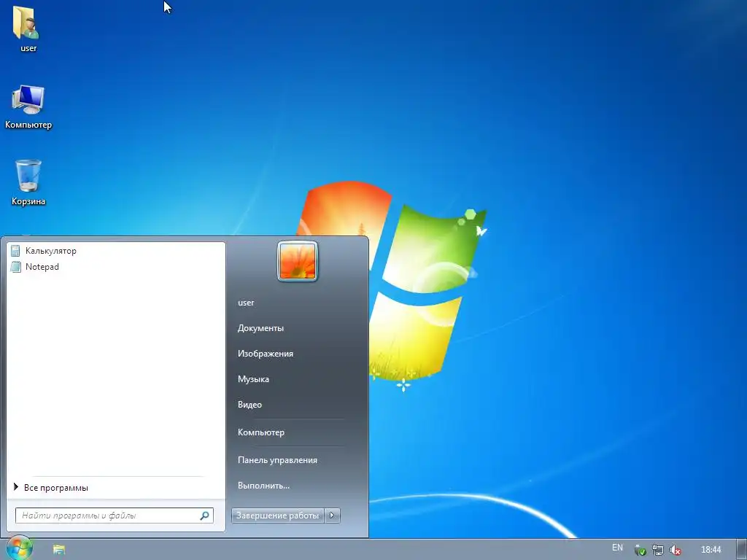Viewport: 747px width, 560px height.
Task: Click the Windows Start orb
Action: (19, 548)
